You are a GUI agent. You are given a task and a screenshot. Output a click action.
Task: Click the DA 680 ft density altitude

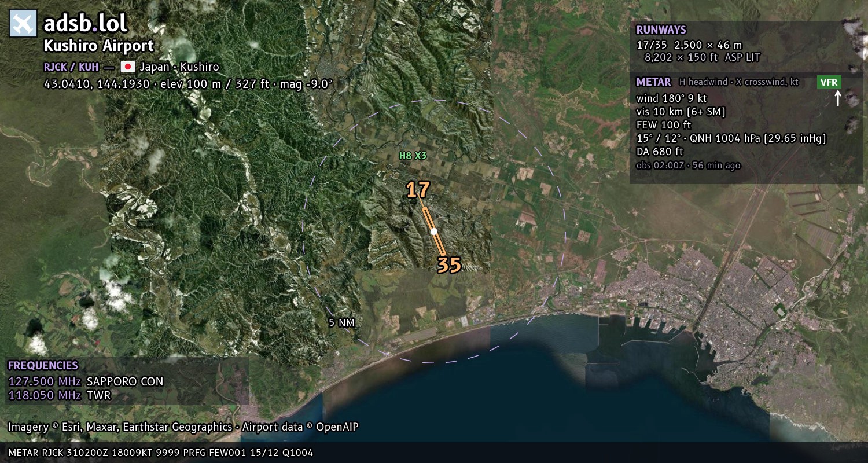(x=660, y=152)
